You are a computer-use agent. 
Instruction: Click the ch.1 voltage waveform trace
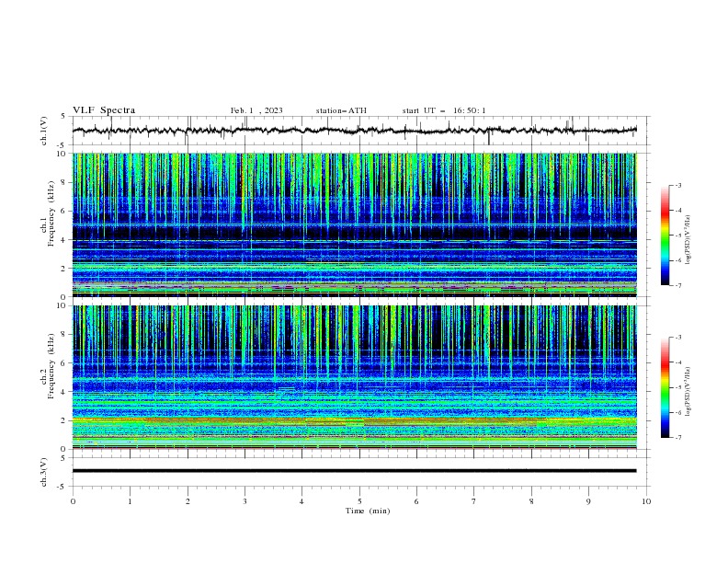354,131
